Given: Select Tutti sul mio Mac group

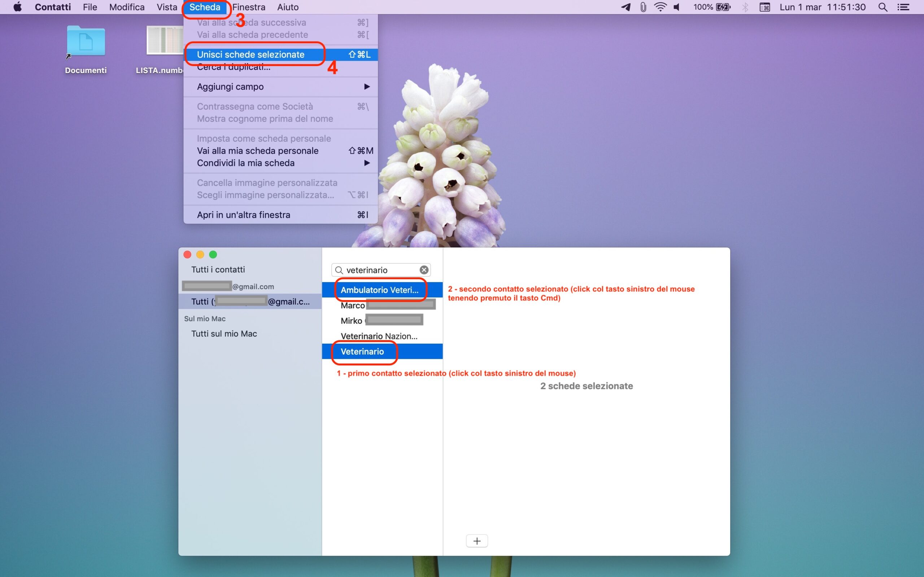Looking at the screenshot, I should (x=224, y=334).
